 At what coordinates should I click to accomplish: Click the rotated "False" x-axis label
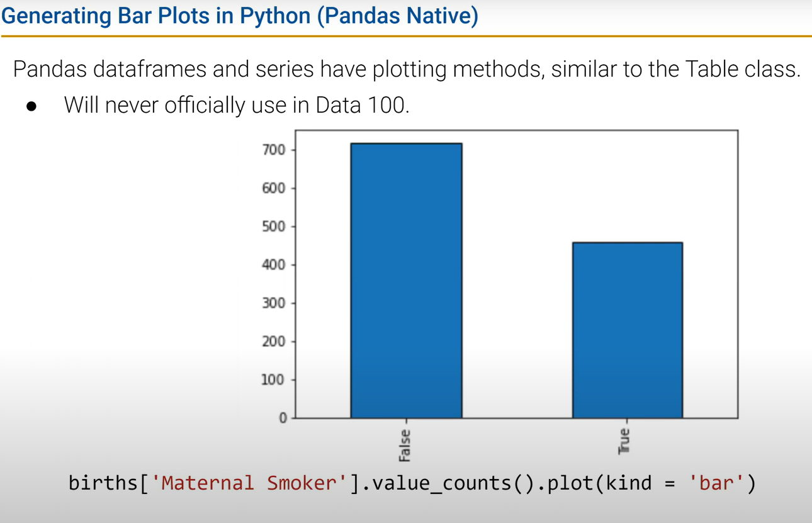pyautogui.click(x=405, y=445)
